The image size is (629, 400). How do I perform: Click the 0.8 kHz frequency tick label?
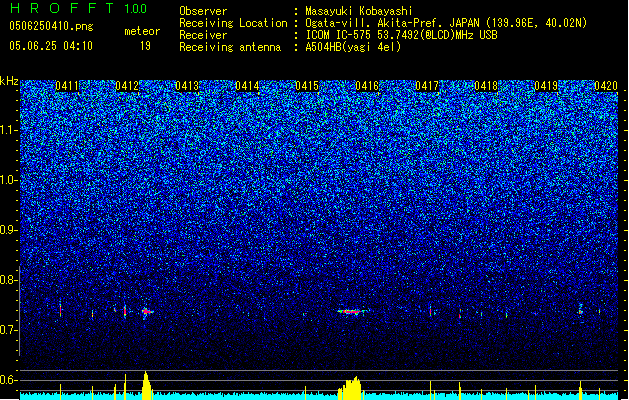coord(9,280)
